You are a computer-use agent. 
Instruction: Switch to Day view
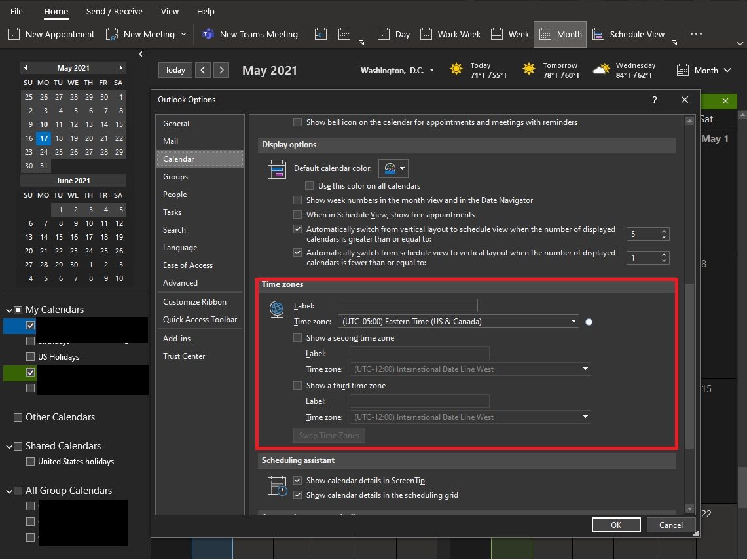tap(393, 34)
